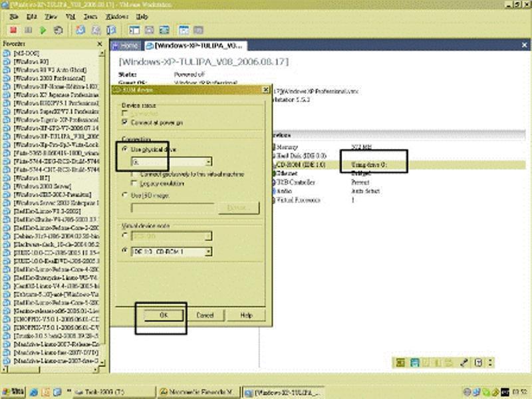The height and width of the screenshot is (399, 532).
Task: Toggle the sidebar with the Show Sidebar icon
Action: click(x=134, y=30)
